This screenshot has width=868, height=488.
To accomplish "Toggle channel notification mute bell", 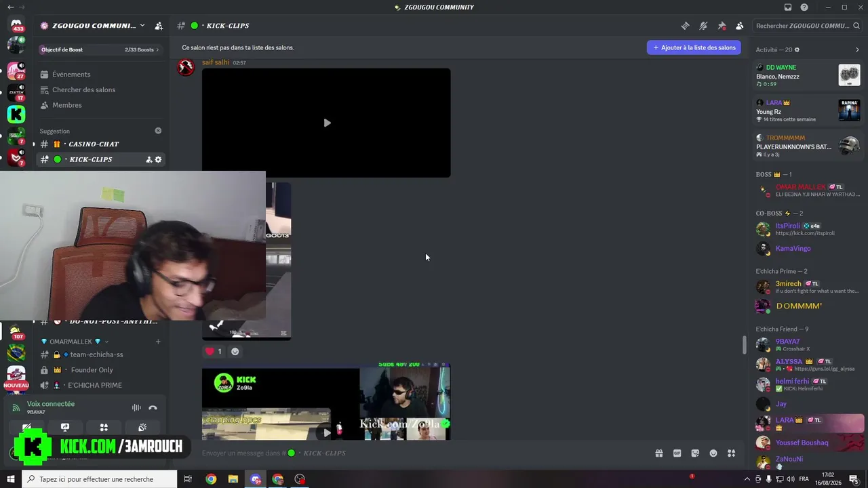I will [703, 26].
